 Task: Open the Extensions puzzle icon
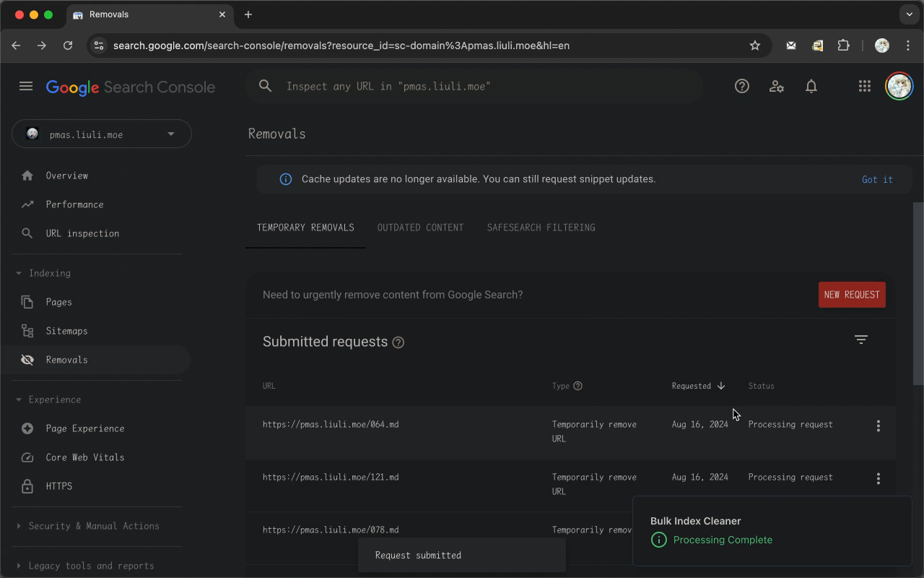tap(843, 46)
